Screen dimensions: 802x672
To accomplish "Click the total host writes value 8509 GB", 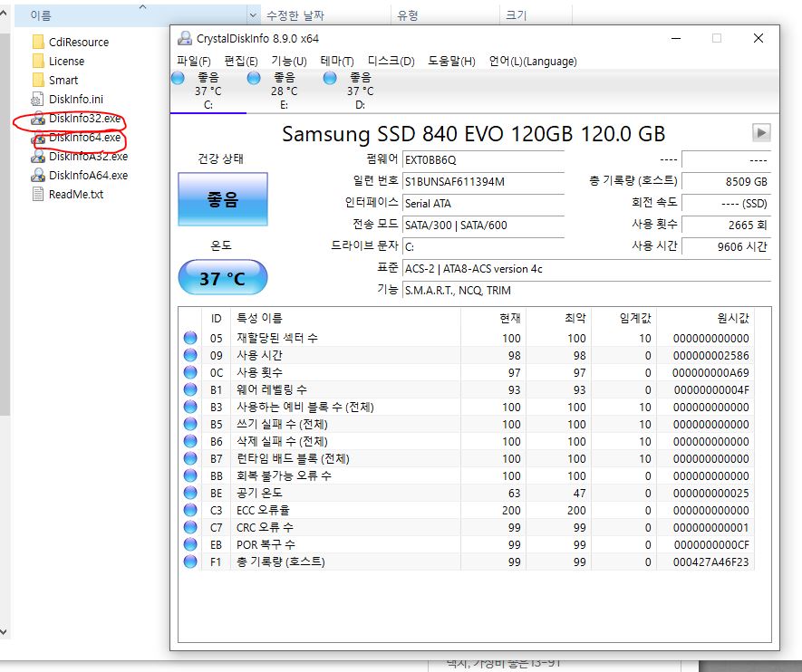I will click(726, 181).
